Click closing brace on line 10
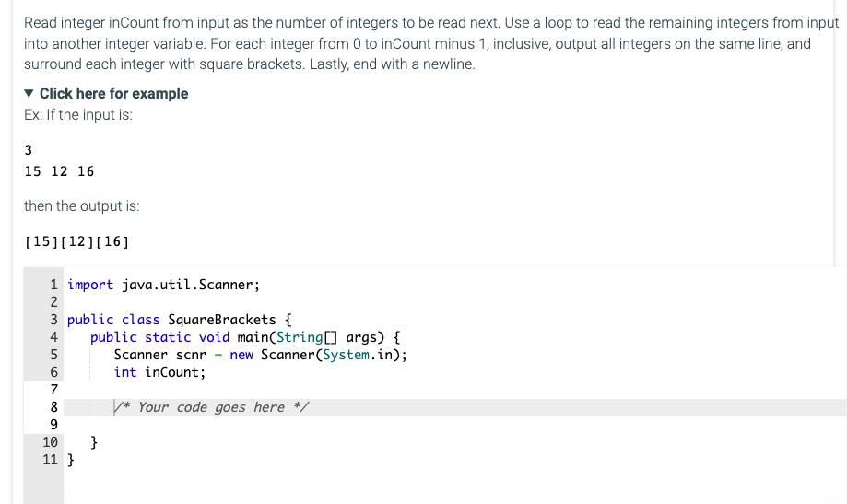Viewport: 847px width, 504px height. pyautogui.click(x=94, y=442)
